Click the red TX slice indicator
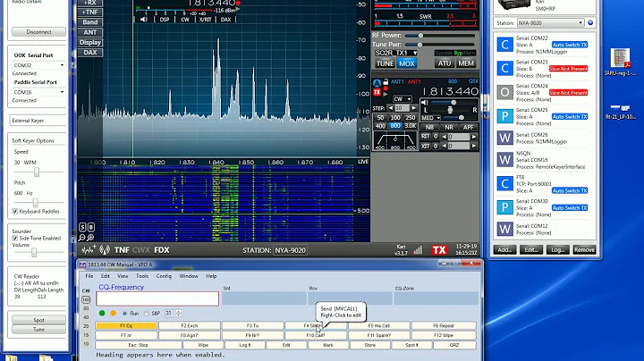The width and height of the screenshot is (644, 361). click(377, 93)
